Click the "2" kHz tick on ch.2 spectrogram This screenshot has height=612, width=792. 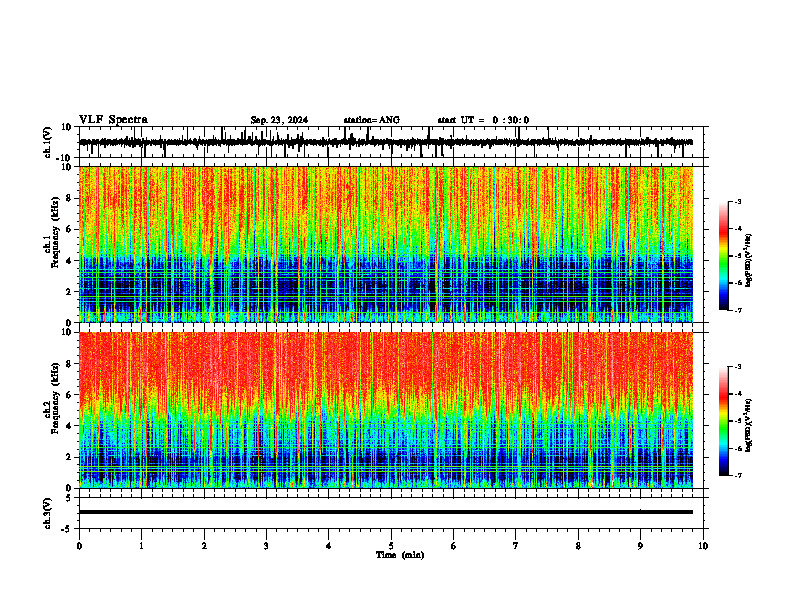(x=70, y=457)
